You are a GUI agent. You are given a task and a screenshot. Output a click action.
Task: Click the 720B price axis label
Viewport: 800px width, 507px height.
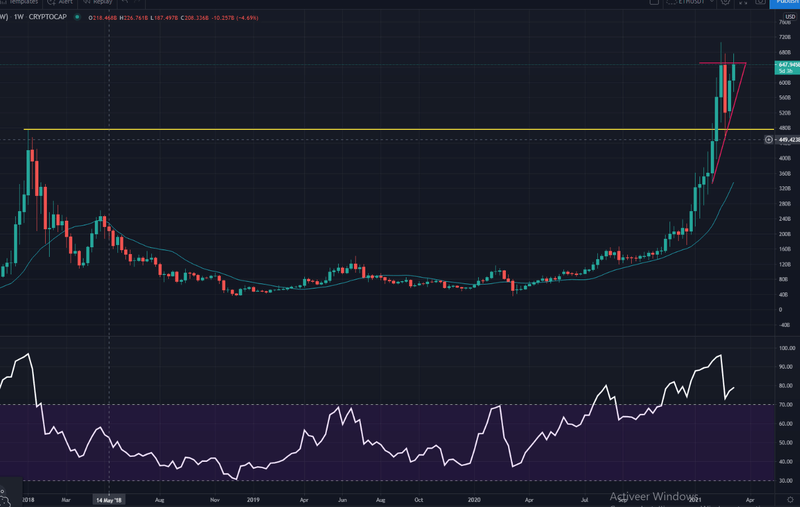784,37
